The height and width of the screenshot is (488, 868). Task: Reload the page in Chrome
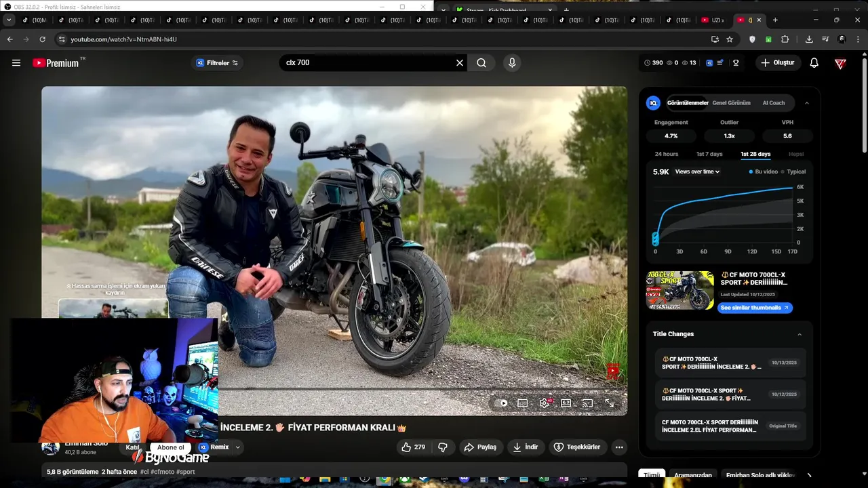pyautogui.click(x=42, y=39)
